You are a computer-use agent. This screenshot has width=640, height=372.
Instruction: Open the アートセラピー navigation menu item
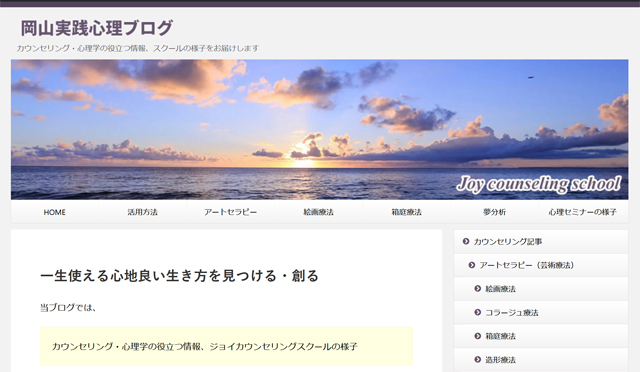coord(231,212)
